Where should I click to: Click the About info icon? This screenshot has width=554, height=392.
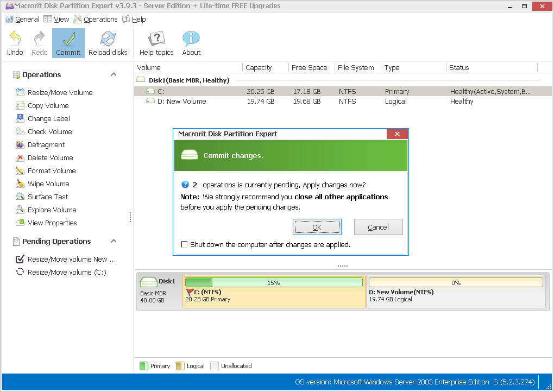click(191, 39)
